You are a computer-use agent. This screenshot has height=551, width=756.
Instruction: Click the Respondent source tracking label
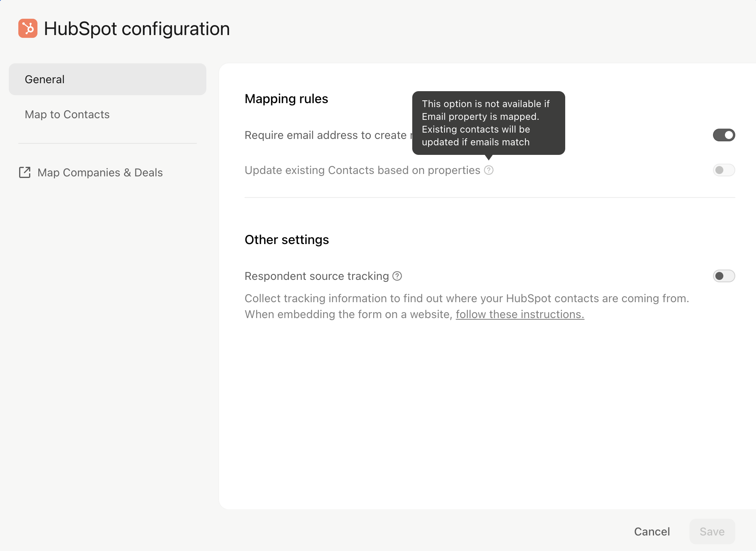pos(317,276)
